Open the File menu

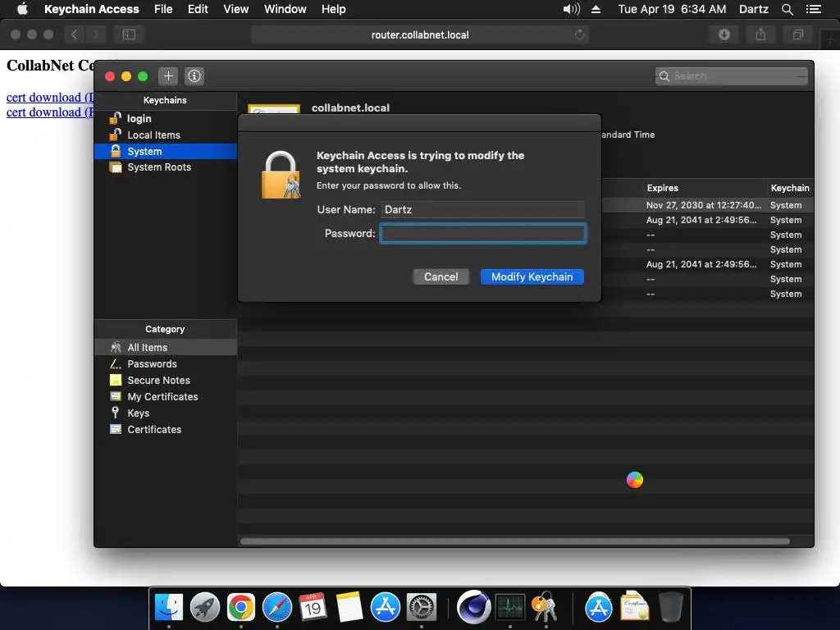[x=163, y=9]
